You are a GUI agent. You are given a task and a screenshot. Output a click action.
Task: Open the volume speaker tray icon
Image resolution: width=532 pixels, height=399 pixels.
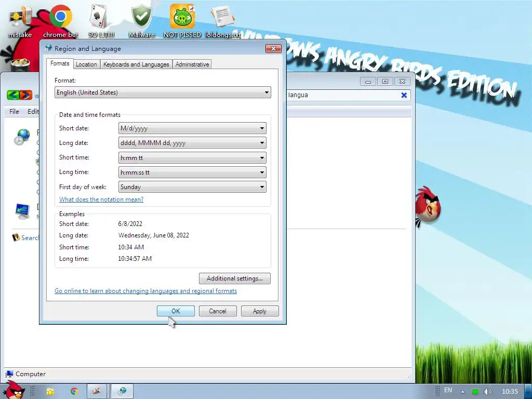[x=487, y=392]
